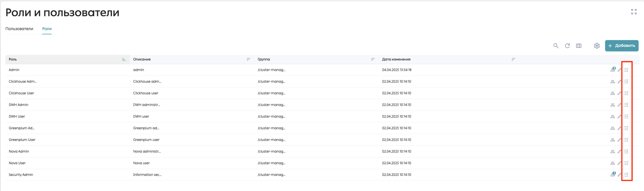
Task: Open users icon for Security Admin role
Action: tap(613, 174)
